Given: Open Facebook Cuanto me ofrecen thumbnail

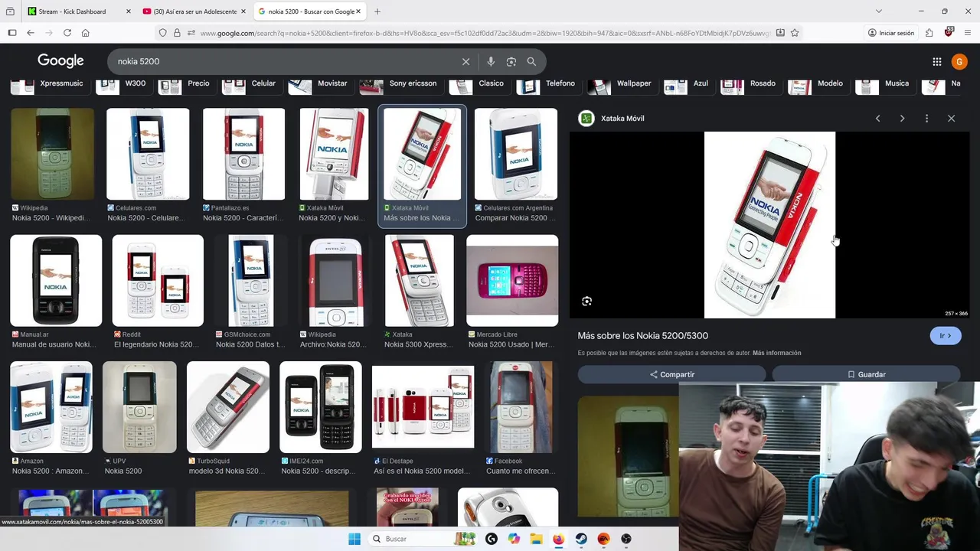Looking at the screenshot, I should [521, 407].
